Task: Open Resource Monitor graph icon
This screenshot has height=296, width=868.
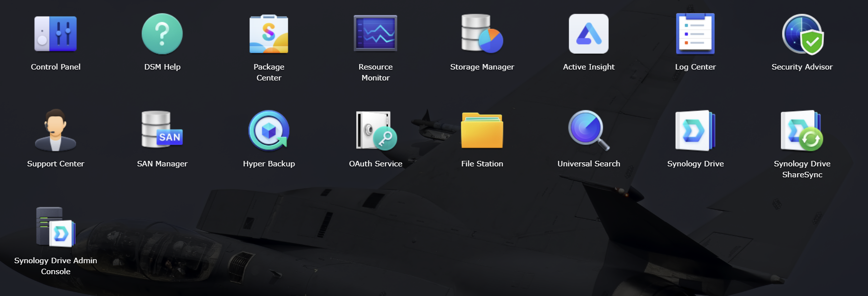Action: pos(375,33)
